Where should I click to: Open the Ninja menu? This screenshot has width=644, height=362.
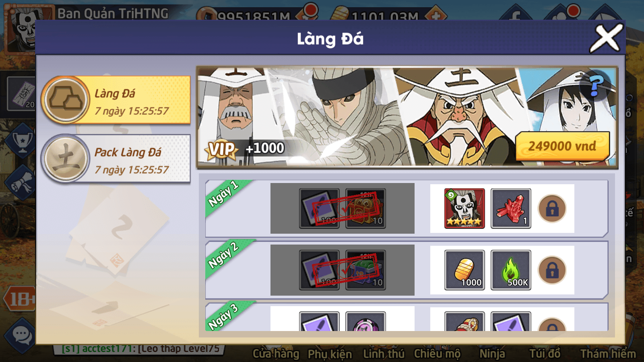pyautogui.click(x=492, y=354)
